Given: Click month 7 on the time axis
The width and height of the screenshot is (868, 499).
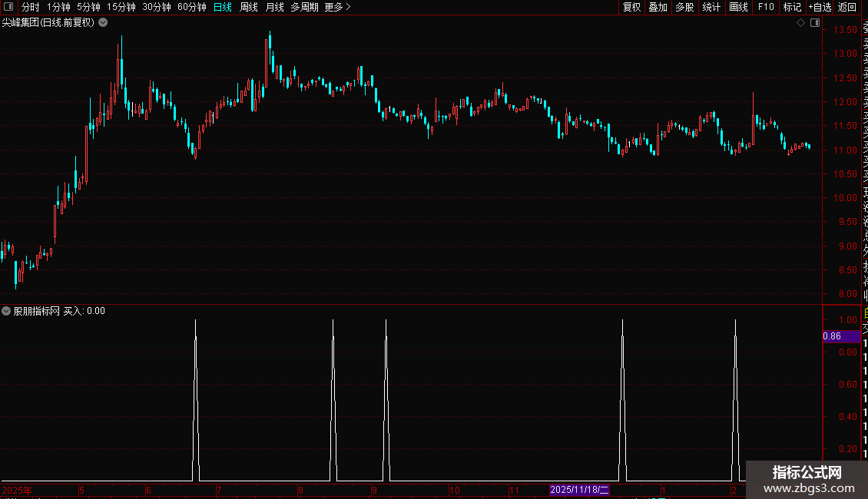Looking at the screenshot, I should point(219,490).
